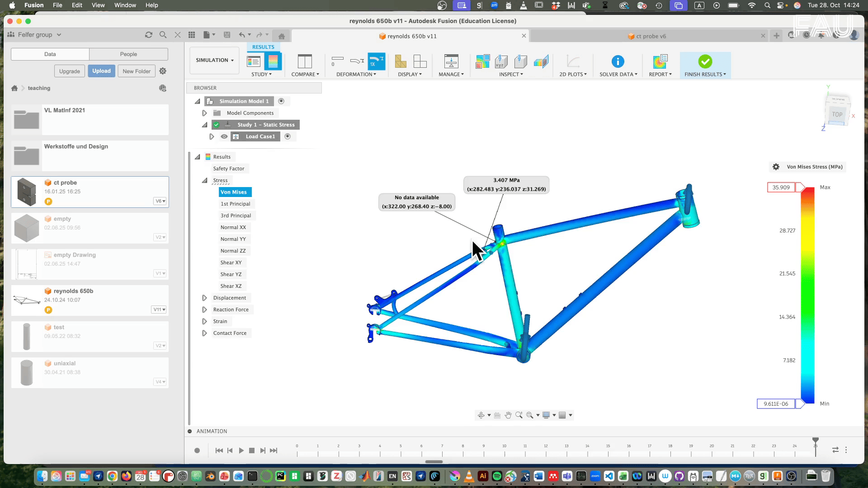Click the New Folder button
Viewport: 868px width, 488px height.
137,71
